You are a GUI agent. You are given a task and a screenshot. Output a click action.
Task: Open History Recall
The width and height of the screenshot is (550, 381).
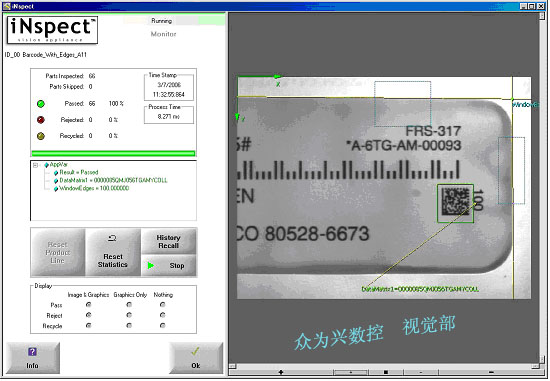pyautogui.click(x=168, y=241)
